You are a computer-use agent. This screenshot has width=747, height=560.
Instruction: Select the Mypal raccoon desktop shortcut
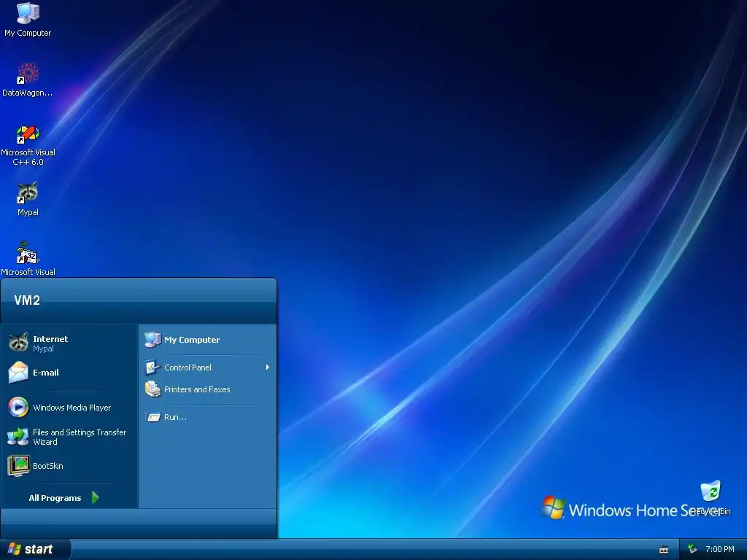click(x=28, y=199)
